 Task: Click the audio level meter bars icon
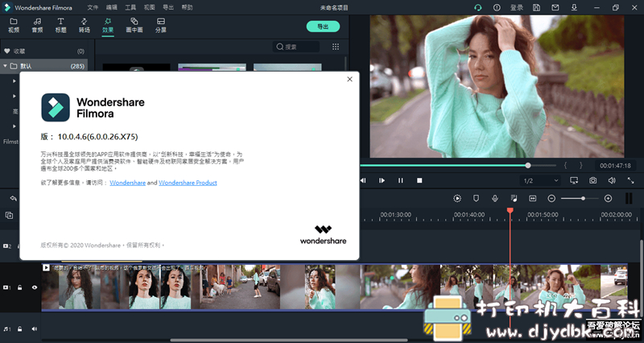629,198
